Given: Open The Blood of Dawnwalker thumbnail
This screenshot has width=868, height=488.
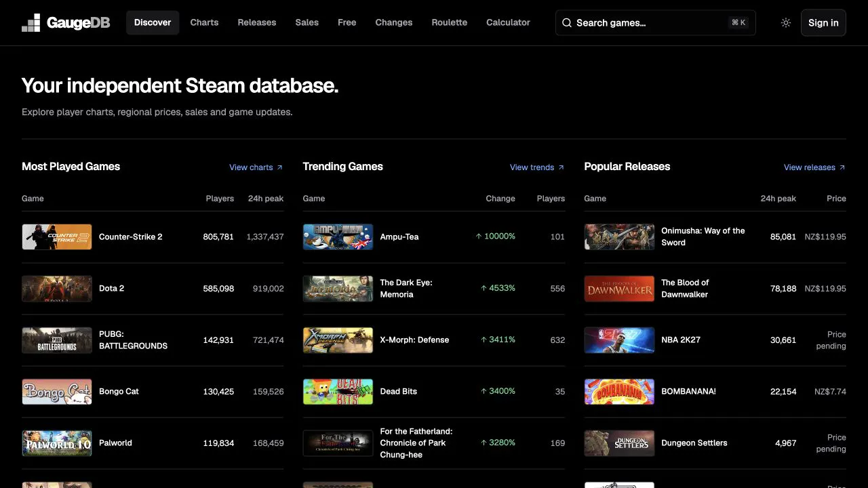Looking at the screenshot, I should pos(619,288).
